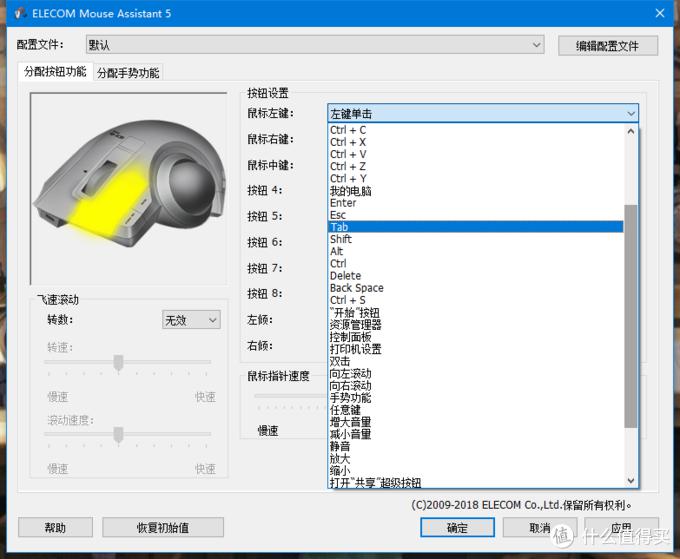Choose Ctrl + V option
This screenshot has height=559, width=680.
[476, 154]
